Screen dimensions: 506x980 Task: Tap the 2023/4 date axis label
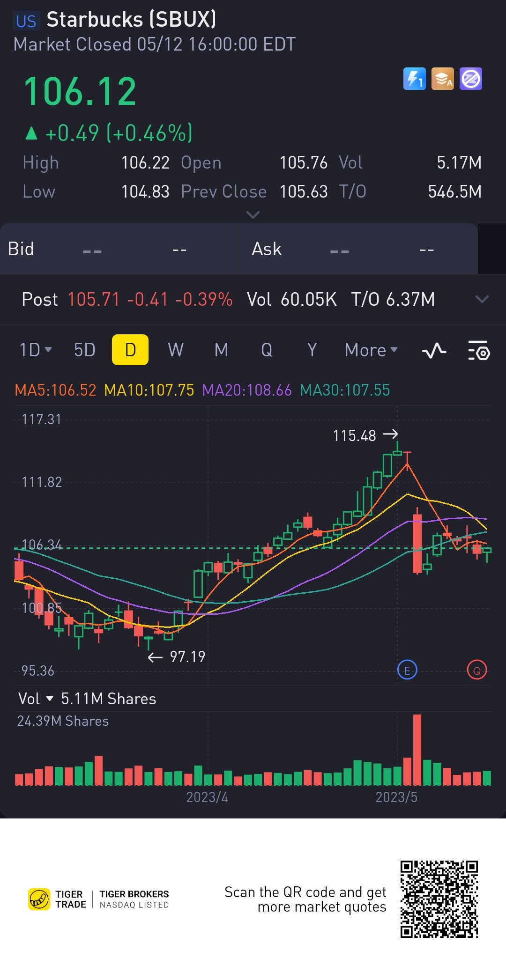tap(207, 797)
